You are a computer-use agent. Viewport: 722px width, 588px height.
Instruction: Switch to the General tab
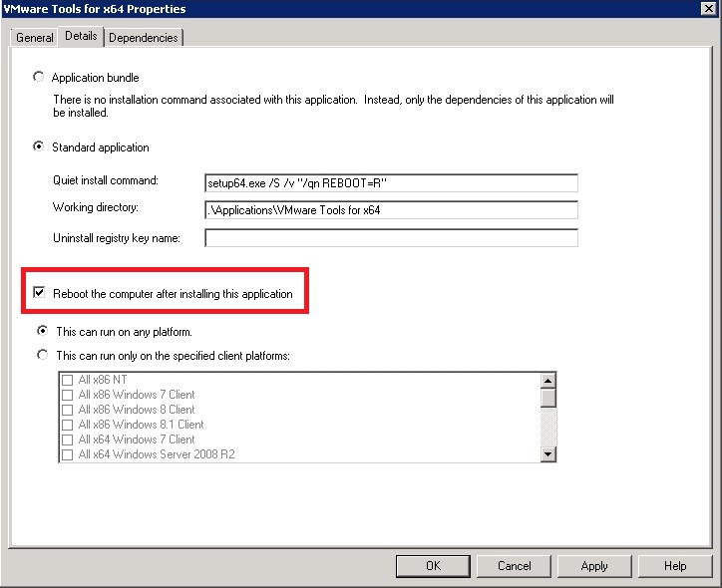click(34, 38)
